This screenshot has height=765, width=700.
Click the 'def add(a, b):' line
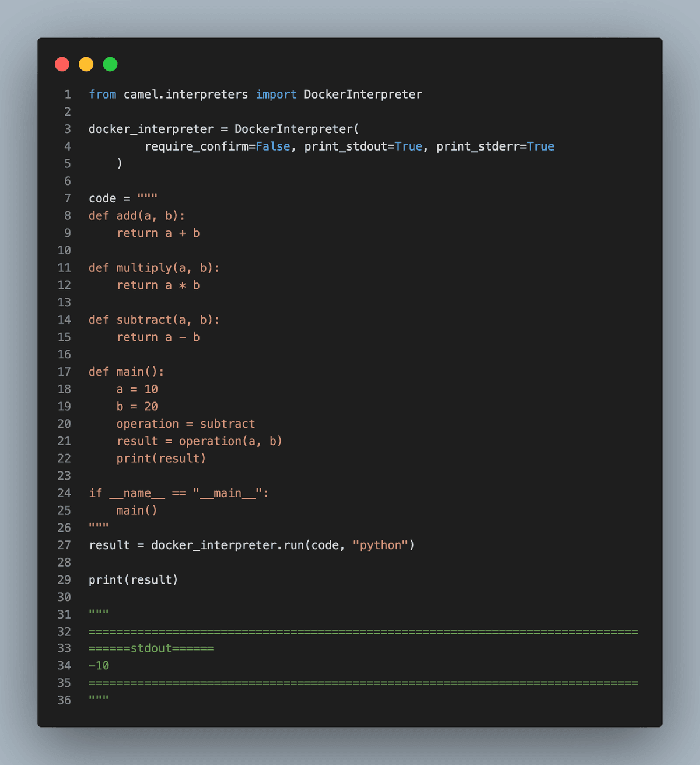[136, 216]
